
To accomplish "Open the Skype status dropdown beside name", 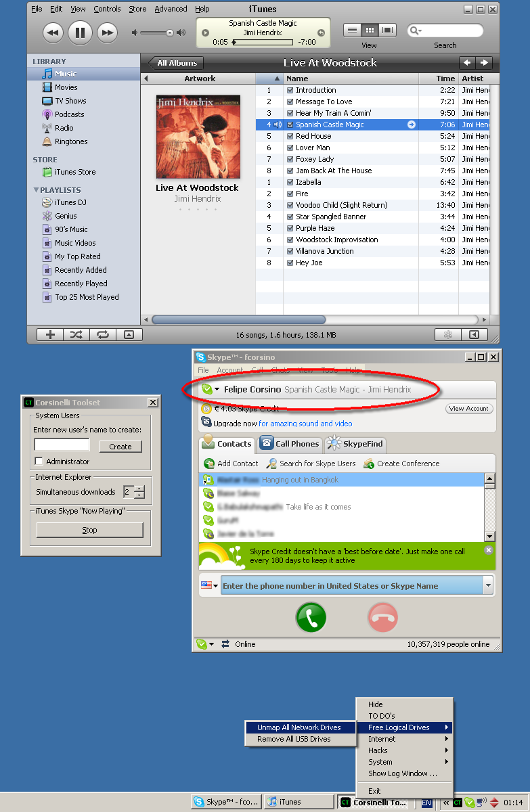I will point(217,390).
